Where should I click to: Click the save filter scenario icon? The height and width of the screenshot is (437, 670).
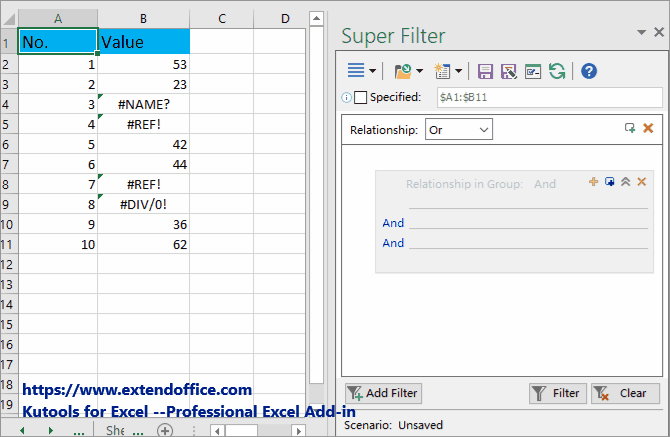click(x=486, y=71)
